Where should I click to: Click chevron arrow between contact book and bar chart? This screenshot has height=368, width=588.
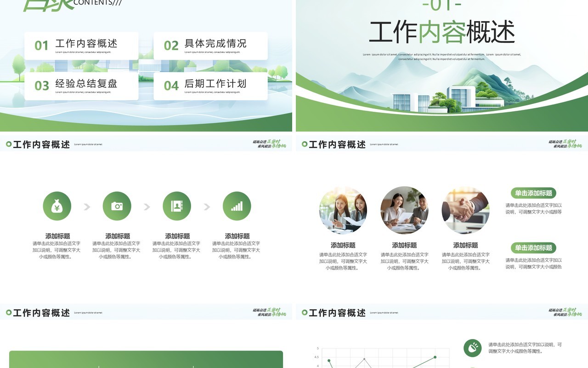tap(207, 207)
